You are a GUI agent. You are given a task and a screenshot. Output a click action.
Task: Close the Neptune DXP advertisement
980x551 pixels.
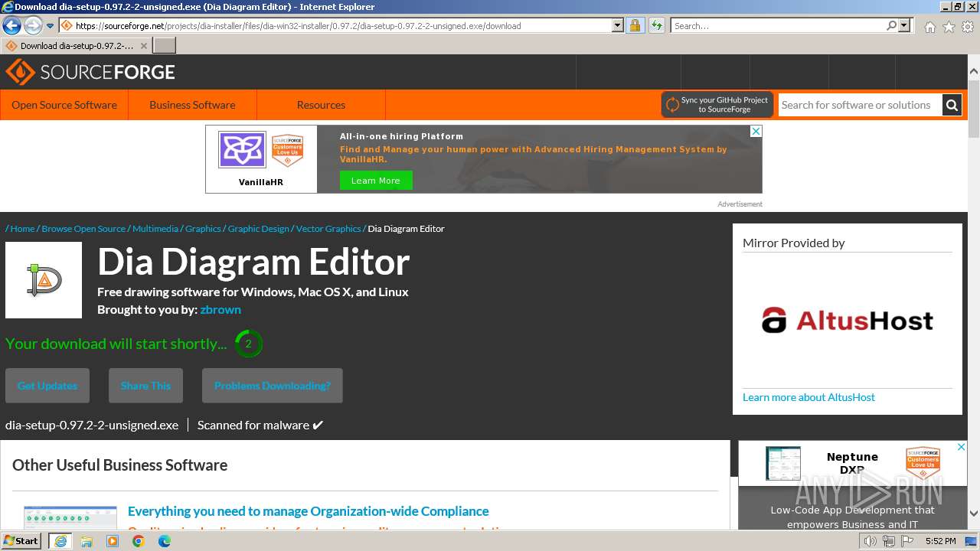click(x=962, y=447)
